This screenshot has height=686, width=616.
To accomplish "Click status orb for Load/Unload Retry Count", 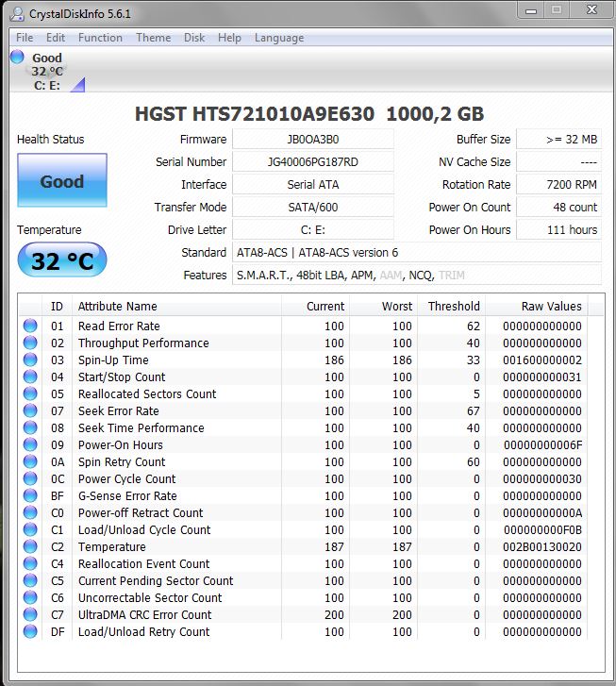I will [30, 632].
